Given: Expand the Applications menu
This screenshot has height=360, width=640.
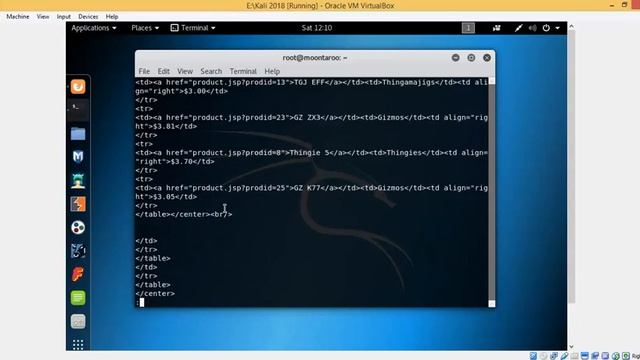Looking at the screenshot, I should click(94, 28).
